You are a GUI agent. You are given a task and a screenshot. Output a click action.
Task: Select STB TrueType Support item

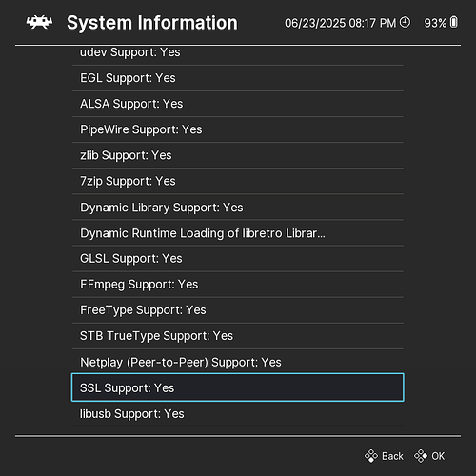click(238, 336)
